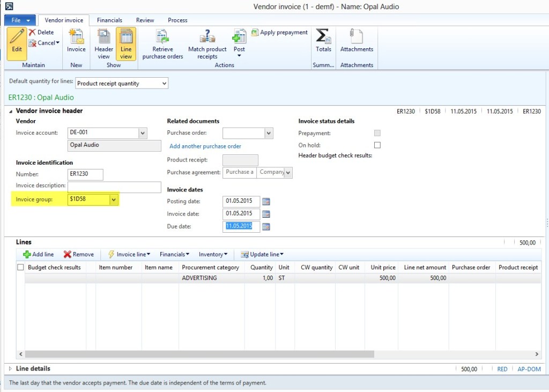
Task: Open the Invoice account dropdown
Action: point(142,132)
